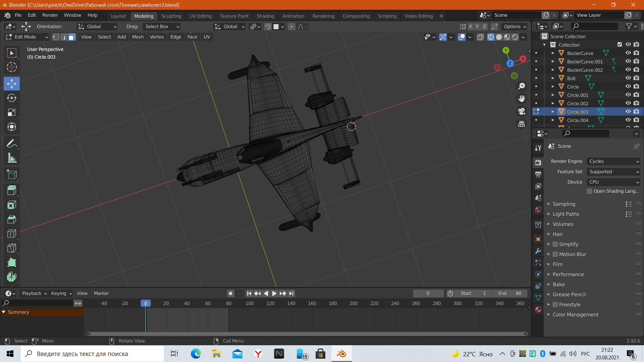Expand the Color Management panel
This screenshot has width=644, height=362.
point(575,314)
